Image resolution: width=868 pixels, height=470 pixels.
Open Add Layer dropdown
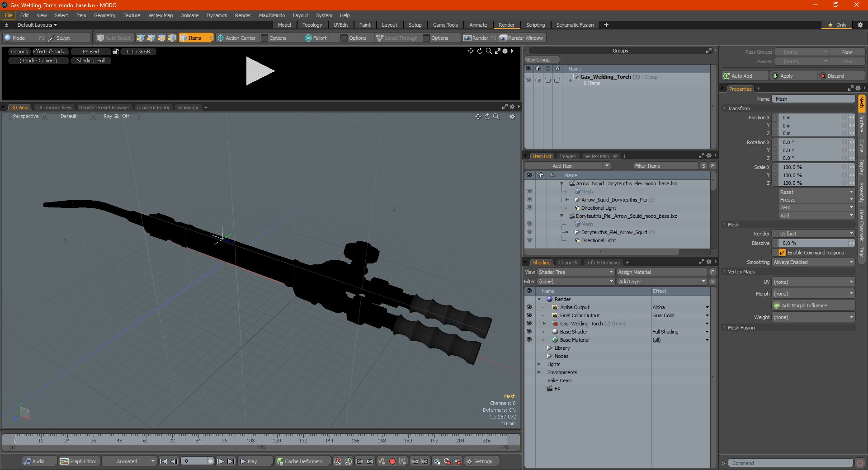pos(662,282)
